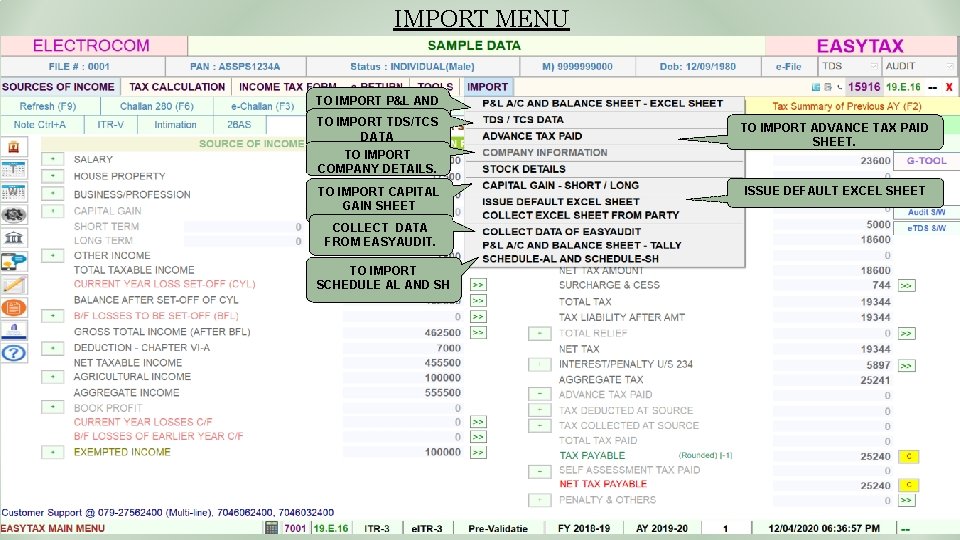
Task: Click the phone handset icon near 15916
Action: 839,87
